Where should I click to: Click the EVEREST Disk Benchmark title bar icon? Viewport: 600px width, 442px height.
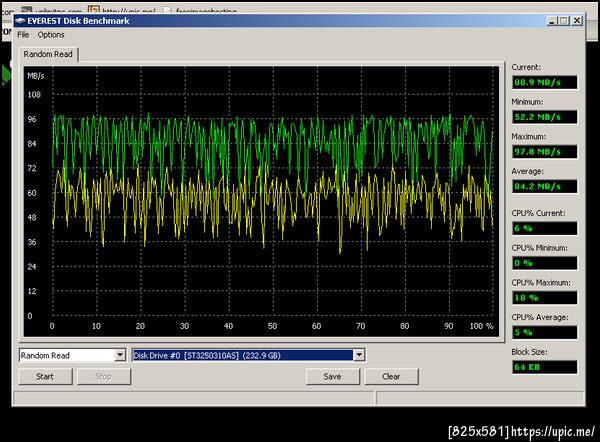[20, 21]
